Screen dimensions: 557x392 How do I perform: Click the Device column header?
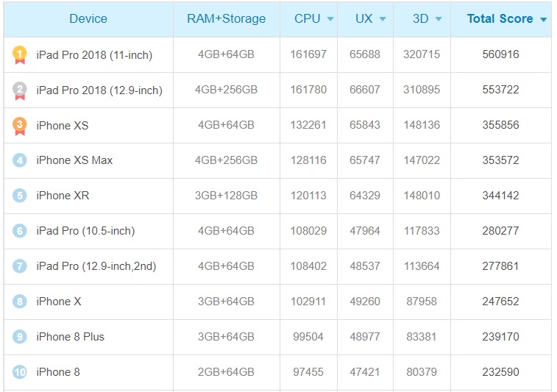click(x=88, y=19)
